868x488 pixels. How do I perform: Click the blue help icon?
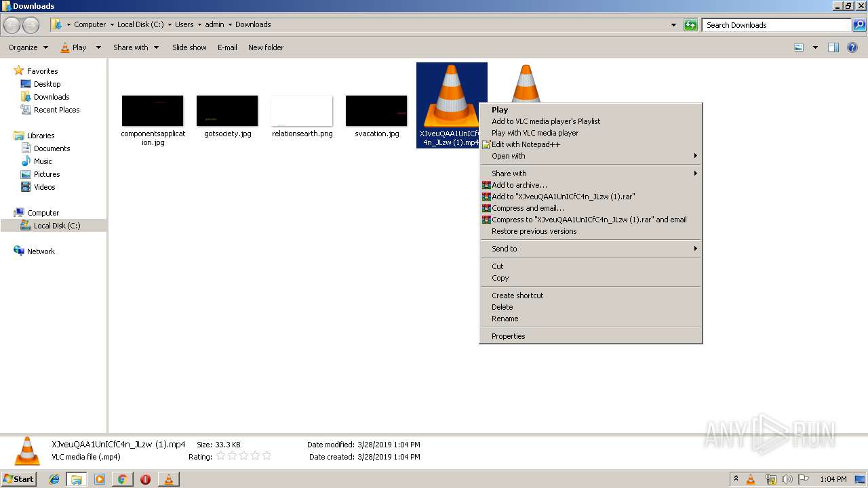click(853, 47)
